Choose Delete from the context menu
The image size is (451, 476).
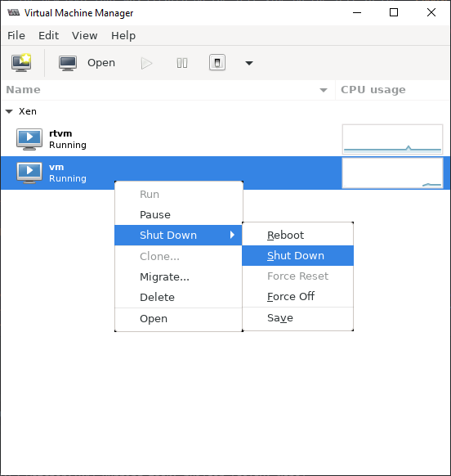point(179,297)
